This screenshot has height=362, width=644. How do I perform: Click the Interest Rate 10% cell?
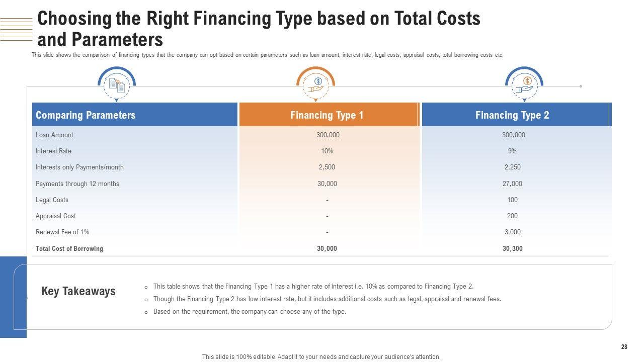(327, 151)
